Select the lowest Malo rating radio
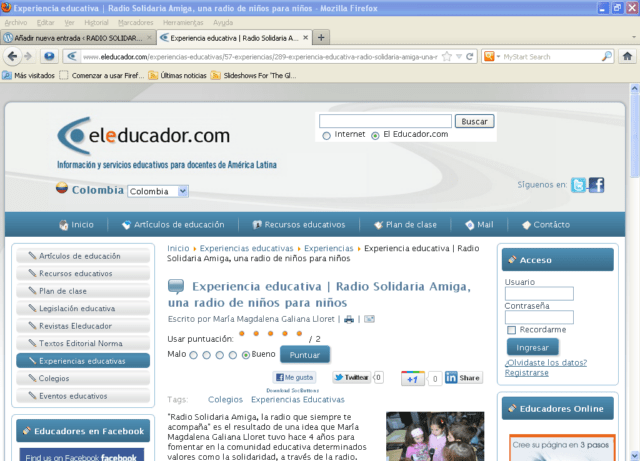Viewport: 640px width, 461px height. pyautogui.click(x=192, y=355)
